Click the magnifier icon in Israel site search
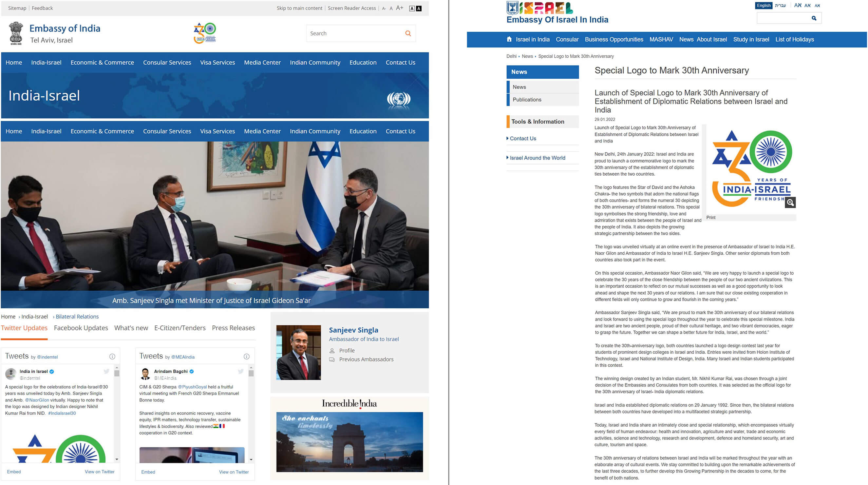The height and width of the screenshot is (485, 868). pyautogui.click(x=814, y=18)
